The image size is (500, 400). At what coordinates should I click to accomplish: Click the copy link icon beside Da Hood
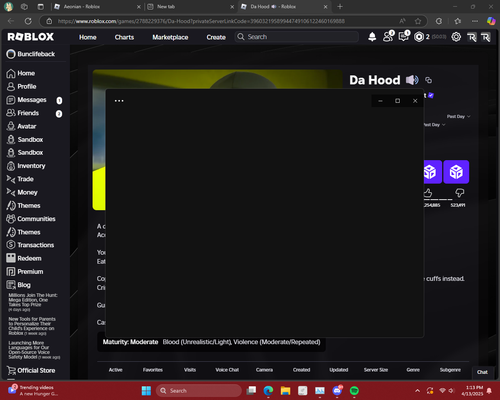[x=428, y=80]
